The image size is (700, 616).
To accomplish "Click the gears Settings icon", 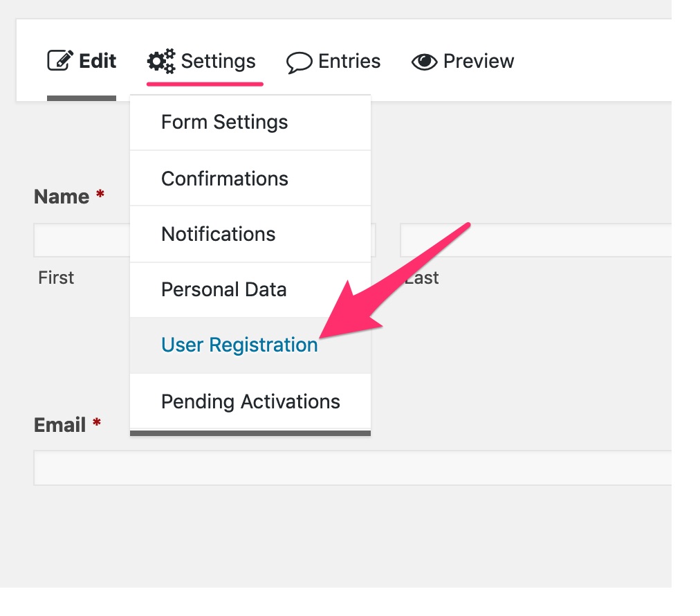I will click(x=160, y=61).
